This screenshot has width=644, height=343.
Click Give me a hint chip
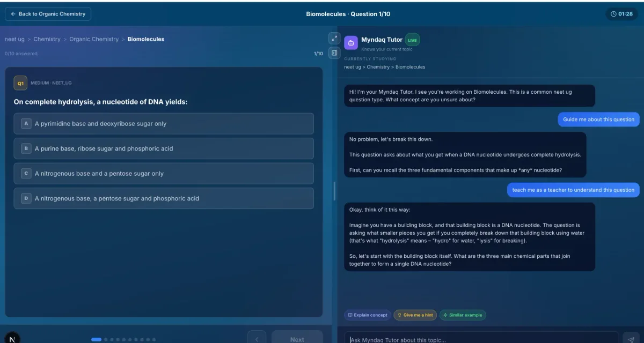415,315
